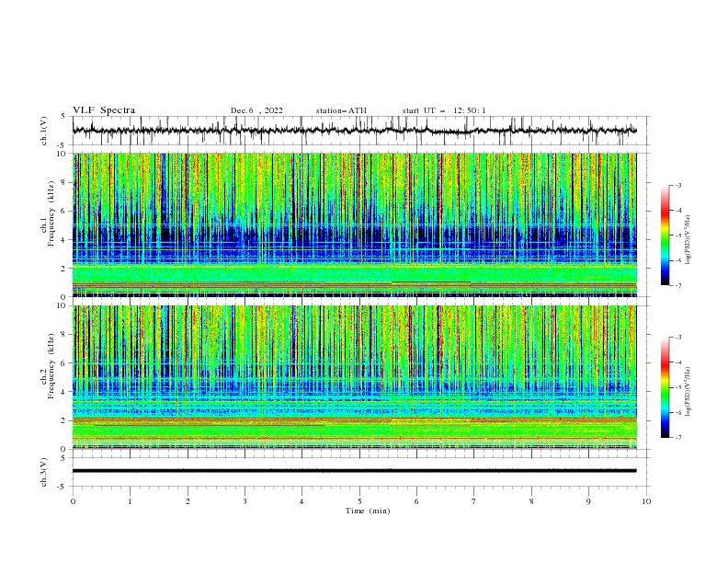Click the "-7" tick on ch.2 colorbar
This screenshot has height=563, width=728.
[x=678, y=438]
